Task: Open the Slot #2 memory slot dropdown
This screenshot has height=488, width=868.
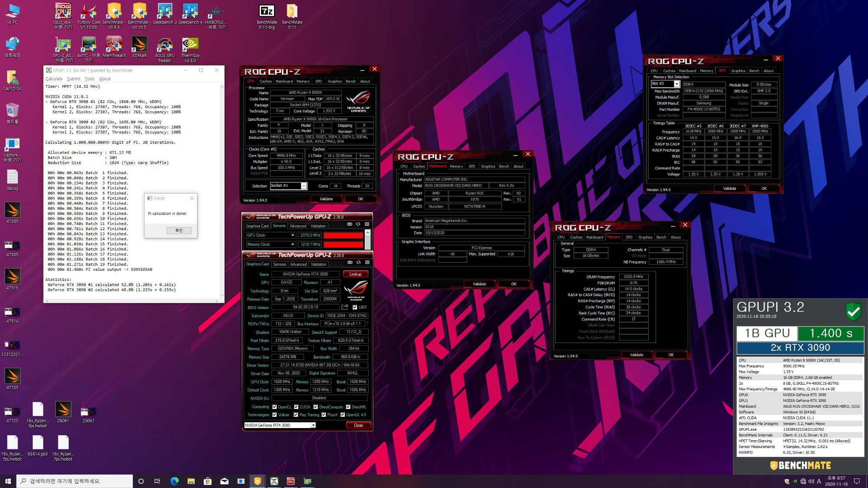Action: 665,83
